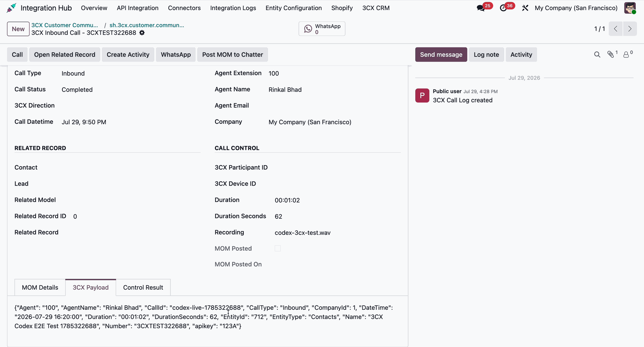Click the Post MOM to Chatter button

[232, 55]
